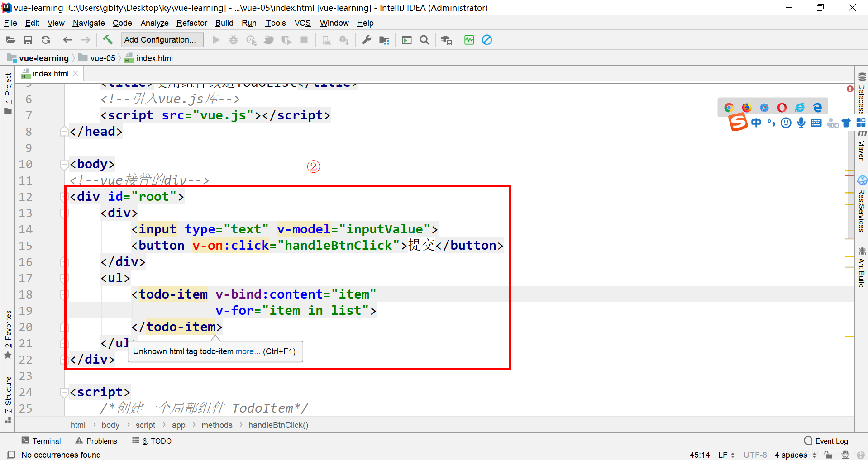Click the Sogou emoji smiley icon
The image size is (868, 460).
(786, 123)
